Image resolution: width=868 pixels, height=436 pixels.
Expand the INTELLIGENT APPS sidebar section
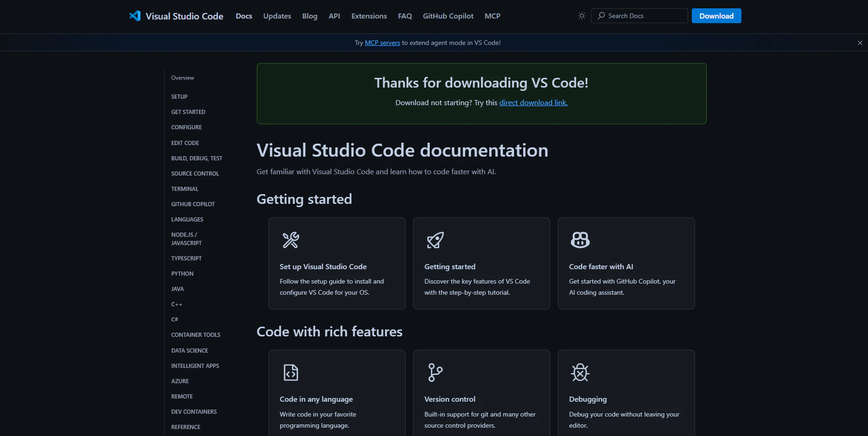195,366
